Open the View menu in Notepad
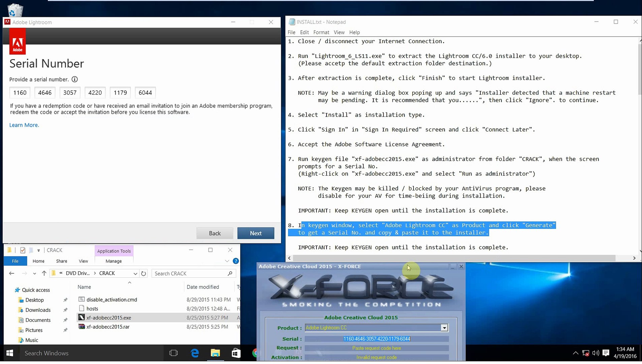 [339, 32]
